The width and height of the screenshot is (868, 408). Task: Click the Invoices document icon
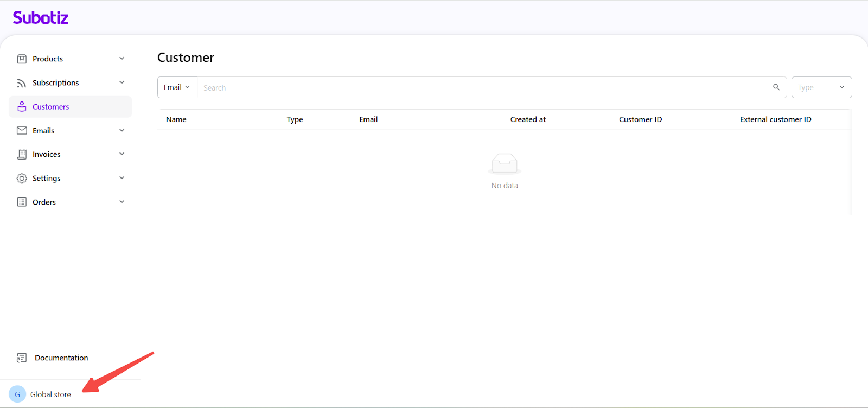[x=22, y=155]
